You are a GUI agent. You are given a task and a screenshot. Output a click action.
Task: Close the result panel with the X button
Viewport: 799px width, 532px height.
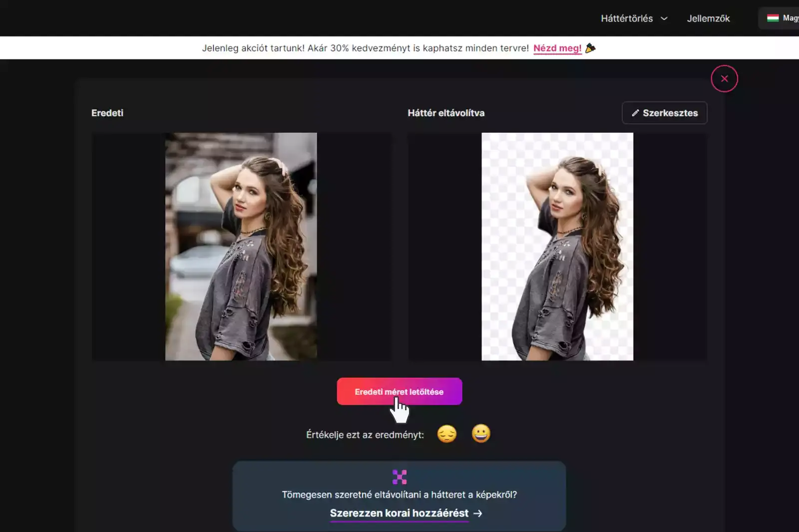coord(724,79)
